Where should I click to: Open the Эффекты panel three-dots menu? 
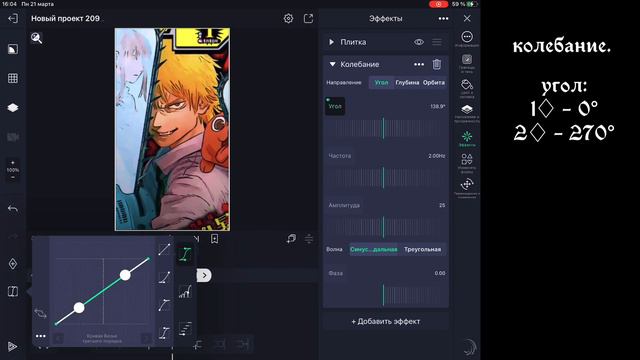click(443, 18)
